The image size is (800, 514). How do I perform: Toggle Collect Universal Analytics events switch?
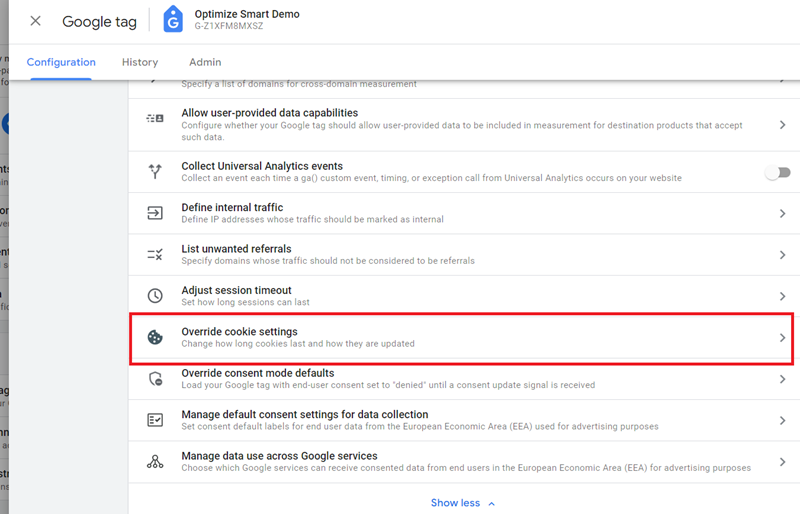coord(777,172)
